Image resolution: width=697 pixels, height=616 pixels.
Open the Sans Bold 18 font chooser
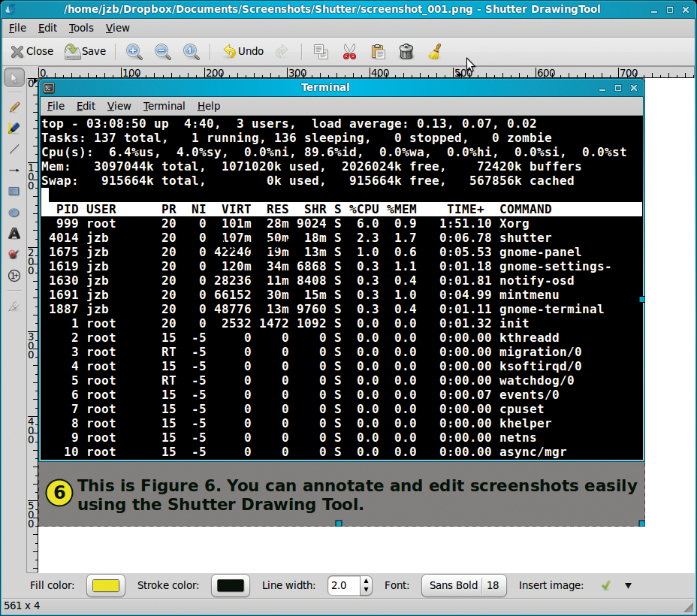463,585
